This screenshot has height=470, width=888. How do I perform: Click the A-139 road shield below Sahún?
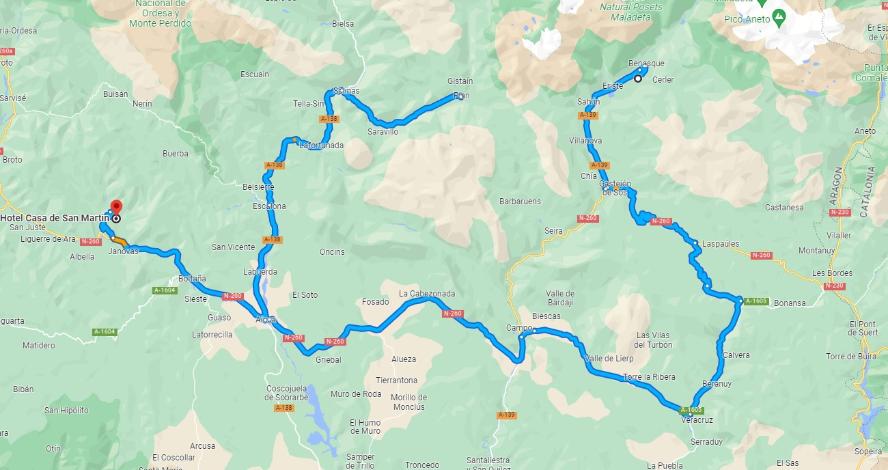click(588, 115)
